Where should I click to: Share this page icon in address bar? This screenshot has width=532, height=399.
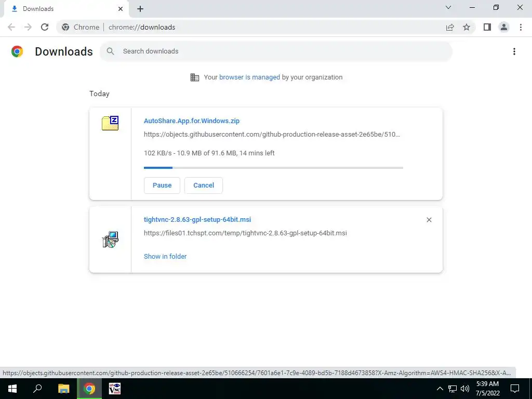point(450,27)
